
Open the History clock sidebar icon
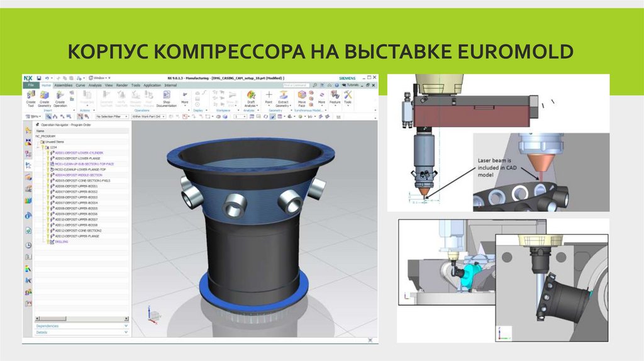28,245
